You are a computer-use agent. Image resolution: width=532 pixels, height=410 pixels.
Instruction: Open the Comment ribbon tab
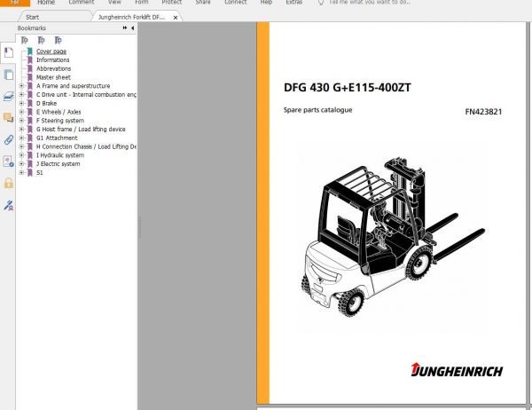coord(82,3)
